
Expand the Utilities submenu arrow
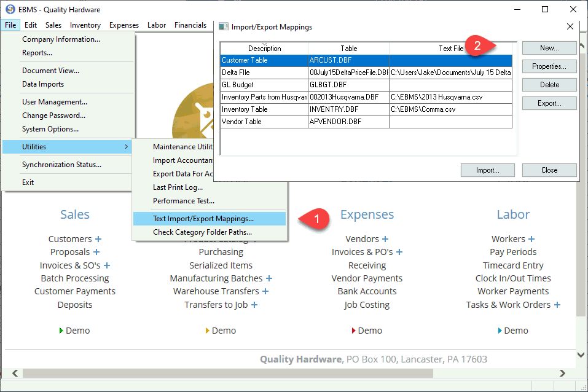[x=127, y=147]
